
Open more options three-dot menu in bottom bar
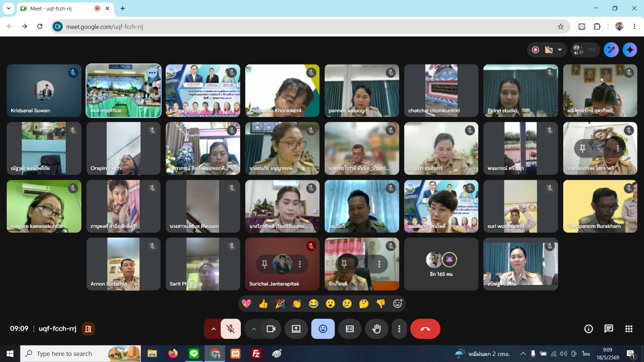click(399, 329)
